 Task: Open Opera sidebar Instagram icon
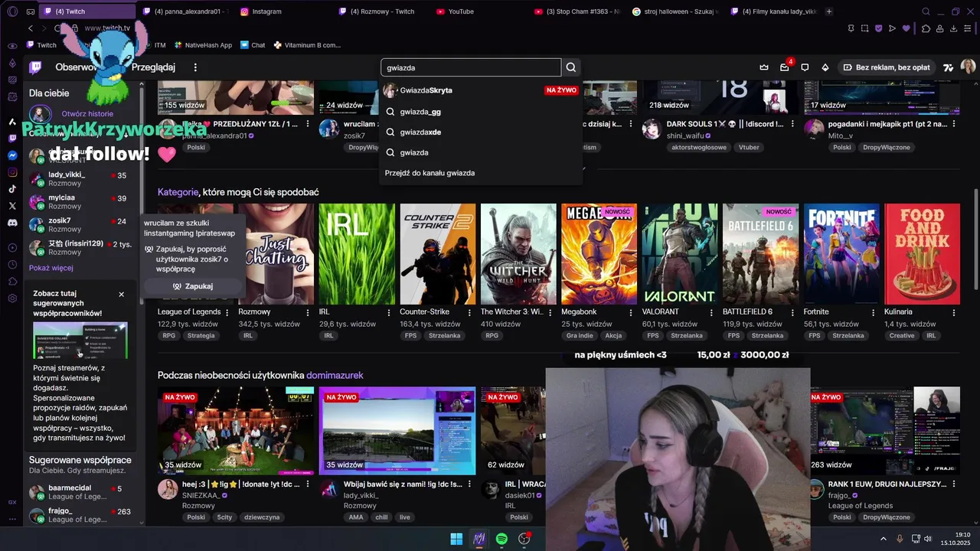12,172
